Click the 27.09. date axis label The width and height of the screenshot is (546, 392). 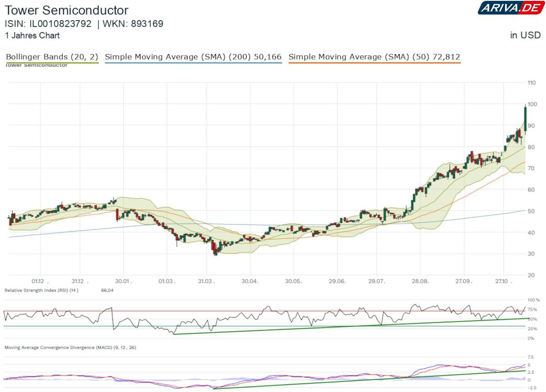pos(463,281)
